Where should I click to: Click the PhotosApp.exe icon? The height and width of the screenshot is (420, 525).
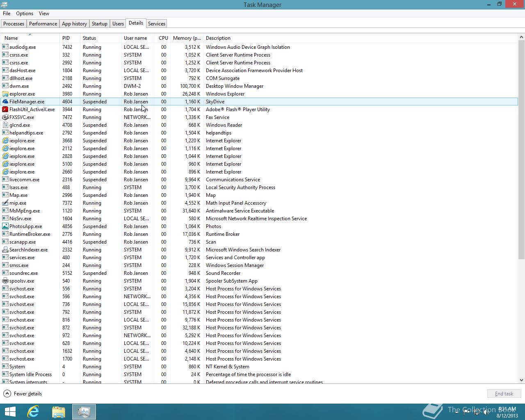[5, 226]
